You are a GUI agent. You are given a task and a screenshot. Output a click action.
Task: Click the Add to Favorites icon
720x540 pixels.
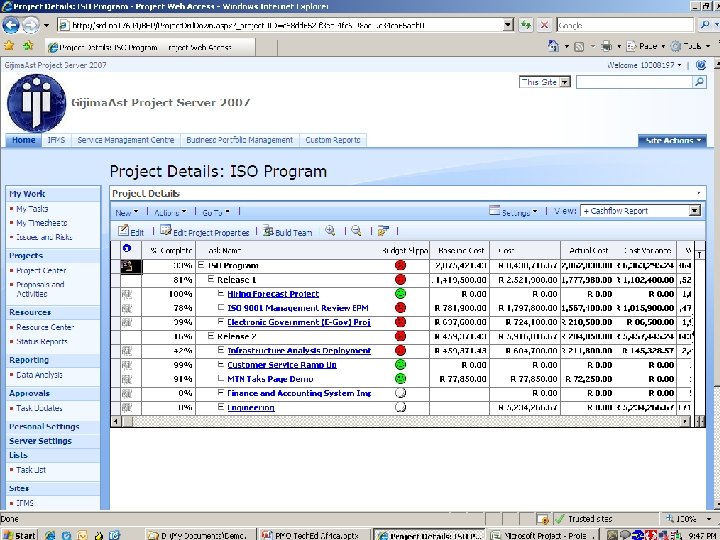(x=28, y=46)
